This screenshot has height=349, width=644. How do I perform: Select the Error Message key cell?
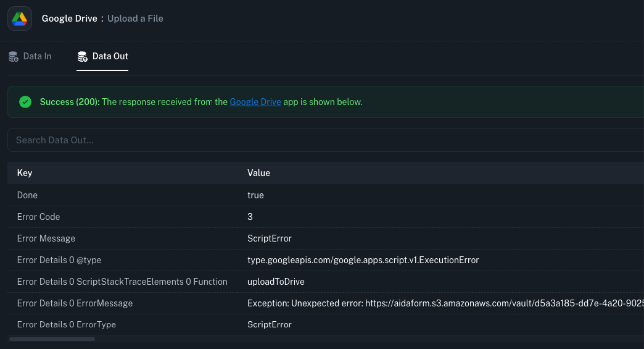(x=46, y=238)
